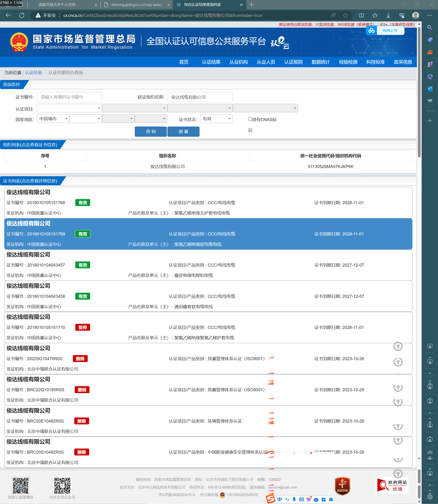Open certificate 2018010104043457 details
Image resolution: width=438 pixels, height=504 pixels.
(x=208, y=265)
